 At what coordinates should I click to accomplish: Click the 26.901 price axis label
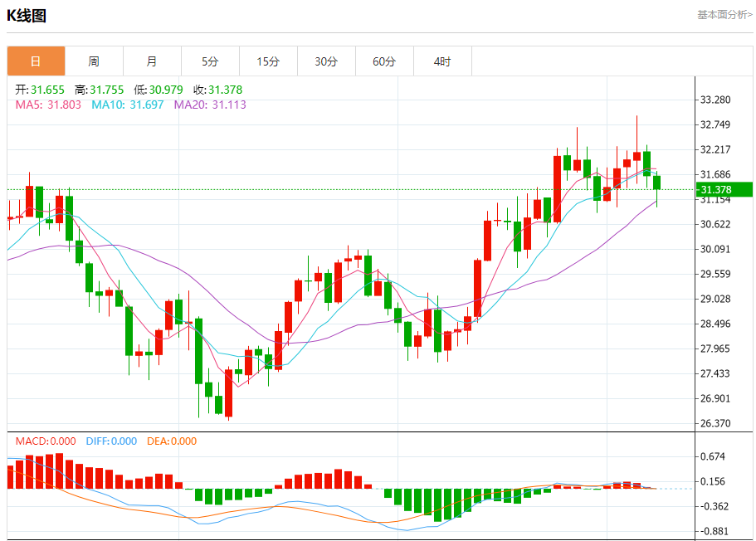click(715, 398)
